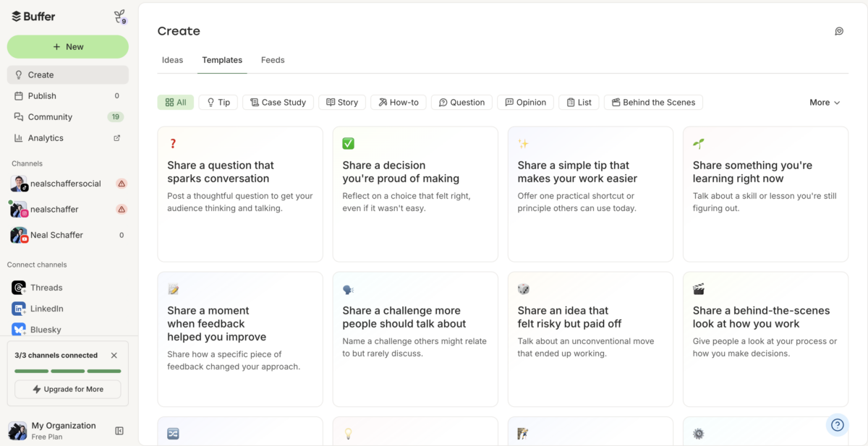The height and width of the screenshot is (446, 868).
Task: Click the LinkedIn icon
Action: click(x=19, y=309)
